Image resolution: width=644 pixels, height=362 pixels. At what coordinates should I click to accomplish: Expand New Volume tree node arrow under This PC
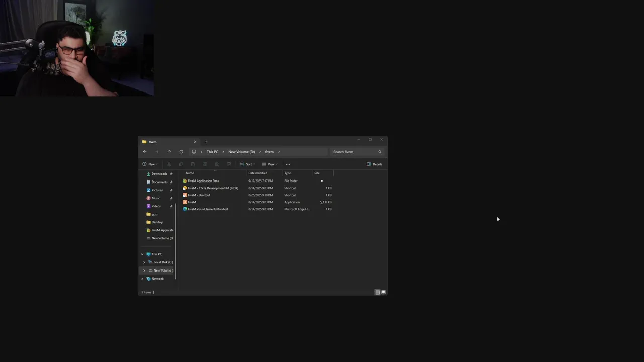coord(144,270)
